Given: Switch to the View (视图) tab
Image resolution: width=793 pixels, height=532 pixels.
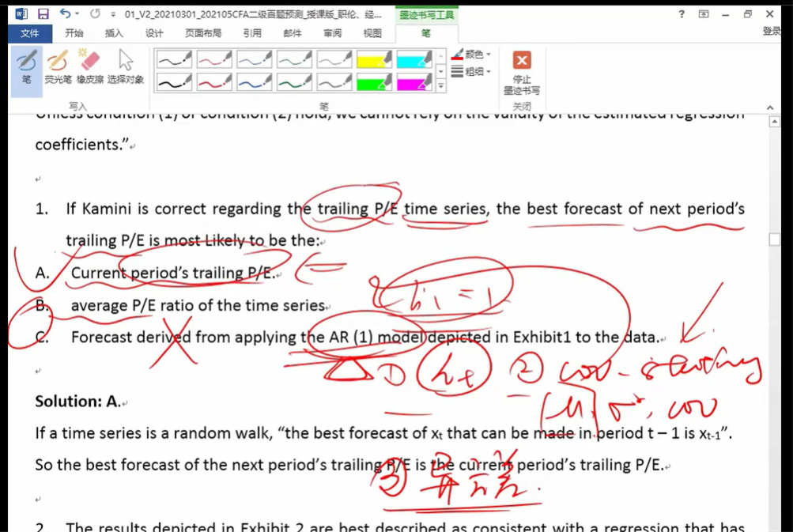Looking at the screenshot, I should (372, 33).
